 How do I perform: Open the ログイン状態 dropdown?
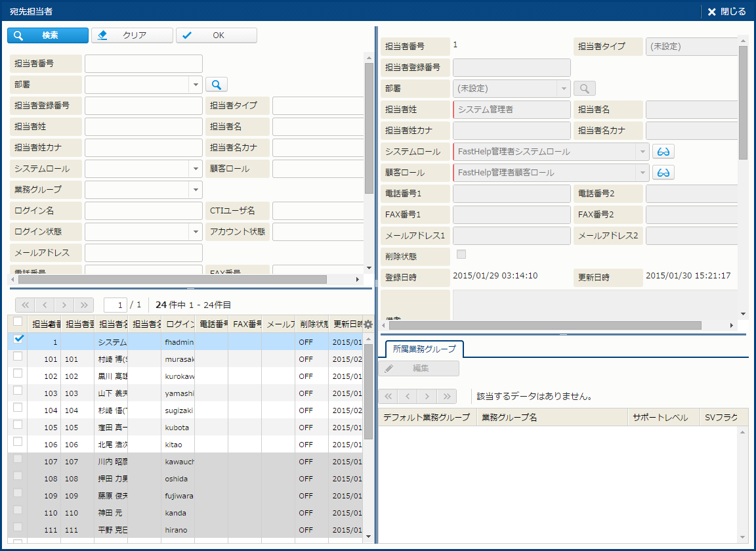[196, 232]
